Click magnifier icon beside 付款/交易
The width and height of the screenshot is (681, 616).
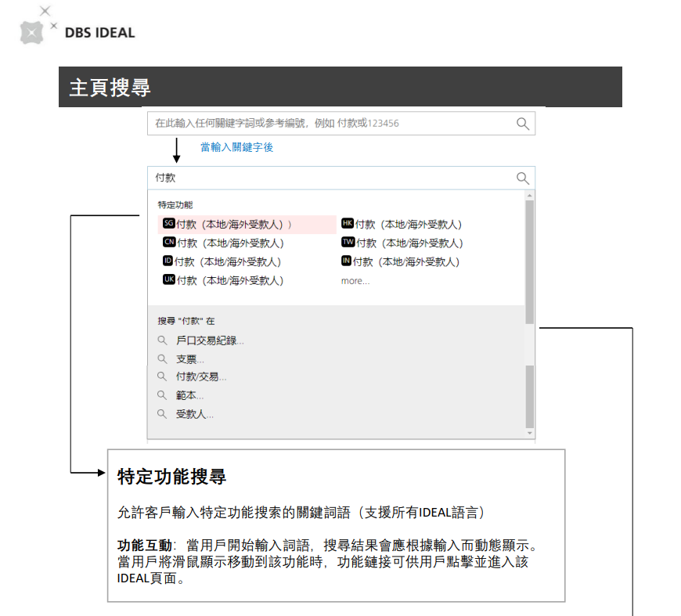coord(162,376)
